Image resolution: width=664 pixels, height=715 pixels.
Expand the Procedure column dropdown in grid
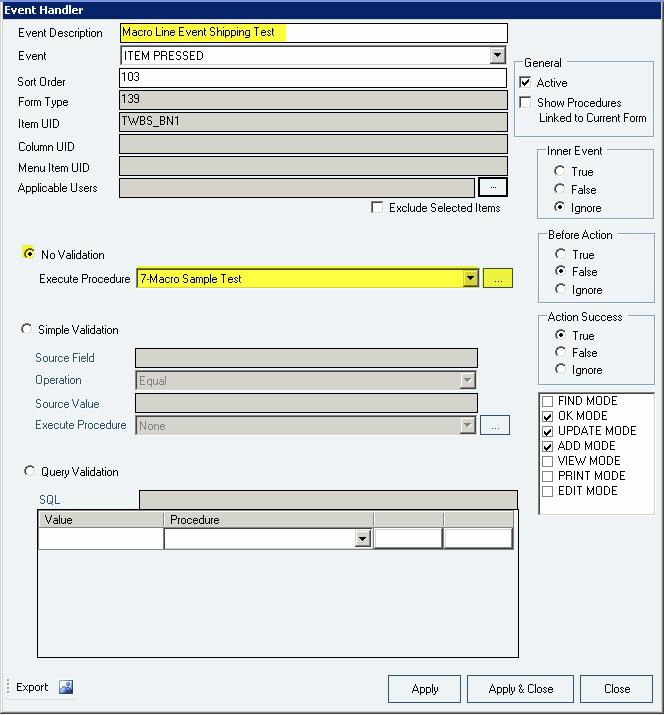363,539
